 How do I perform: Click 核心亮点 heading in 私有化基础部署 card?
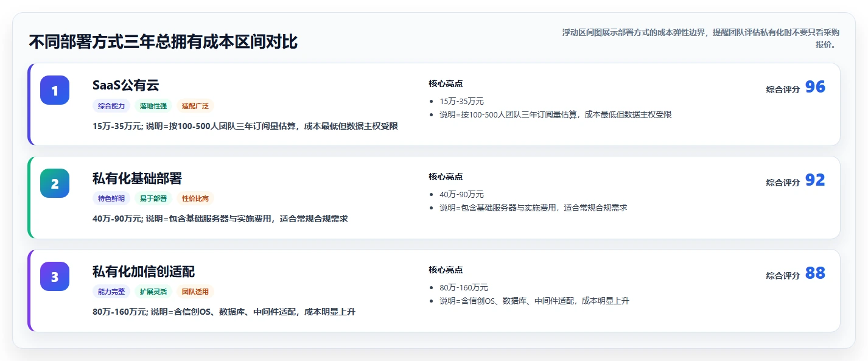446,177
